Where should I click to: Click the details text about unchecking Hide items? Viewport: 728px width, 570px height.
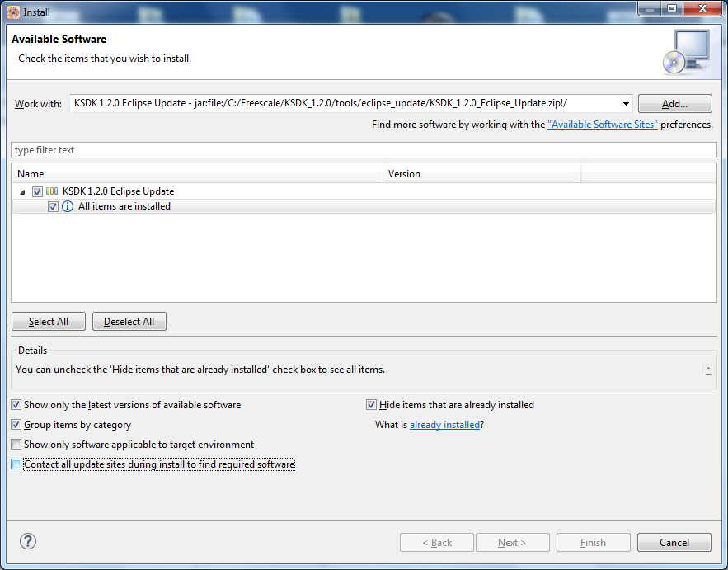click(x=200, y=370)
